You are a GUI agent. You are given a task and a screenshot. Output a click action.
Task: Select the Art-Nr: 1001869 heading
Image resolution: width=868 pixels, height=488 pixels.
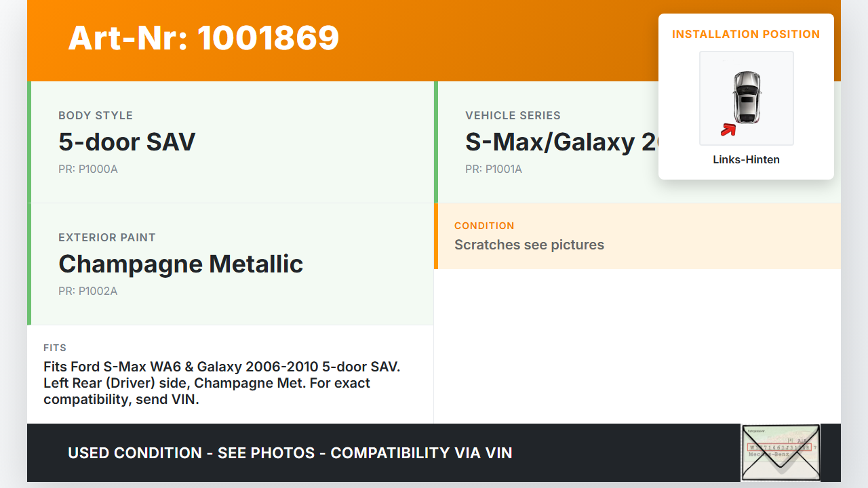[203, 38]
